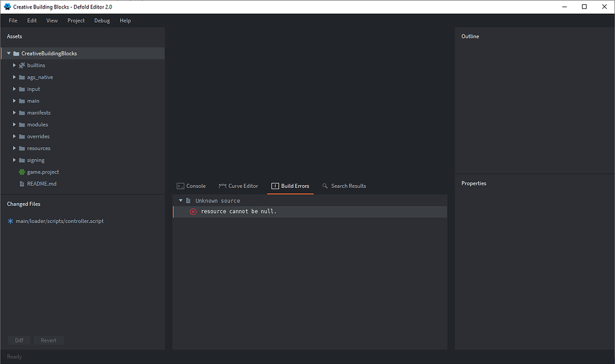Click the Diff button
The image size is (615, 364).
pos(19,340)
